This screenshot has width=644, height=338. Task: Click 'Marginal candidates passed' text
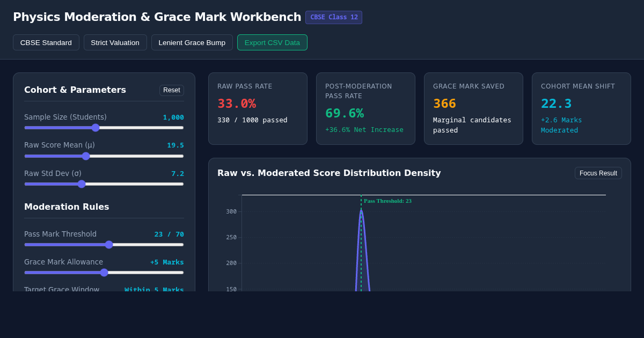pyautogui.click(x=472, y=125)
